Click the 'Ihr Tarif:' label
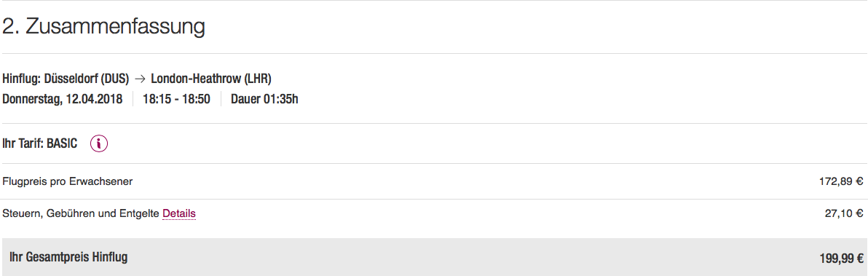 tap(23, 143)
